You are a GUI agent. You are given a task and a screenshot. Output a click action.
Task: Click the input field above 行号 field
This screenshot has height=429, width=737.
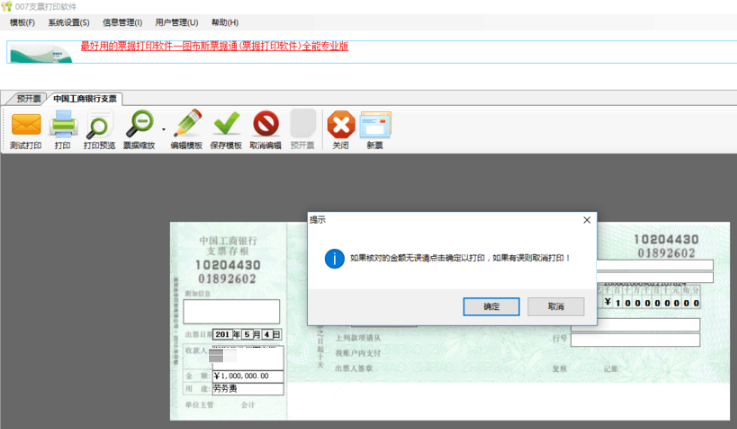[635, 325]
